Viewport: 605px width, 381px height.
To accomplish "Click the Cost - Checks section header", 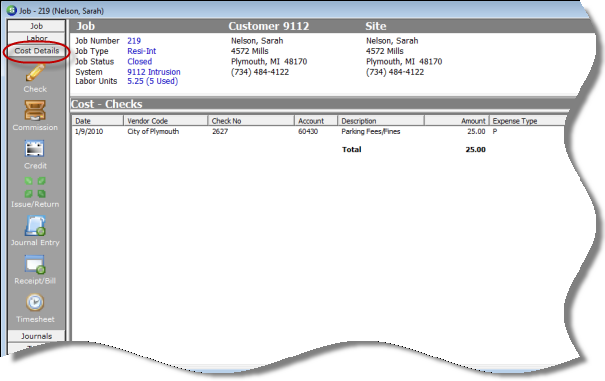I will click(x=106, y=104).
